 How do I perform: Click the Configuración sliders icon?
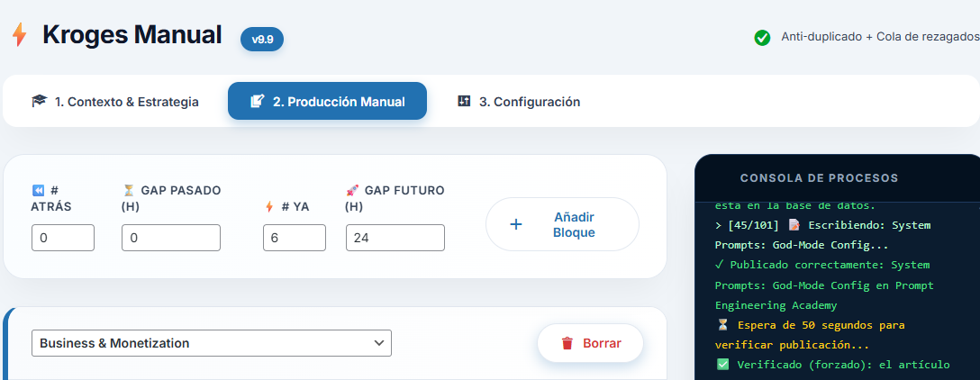465,101
